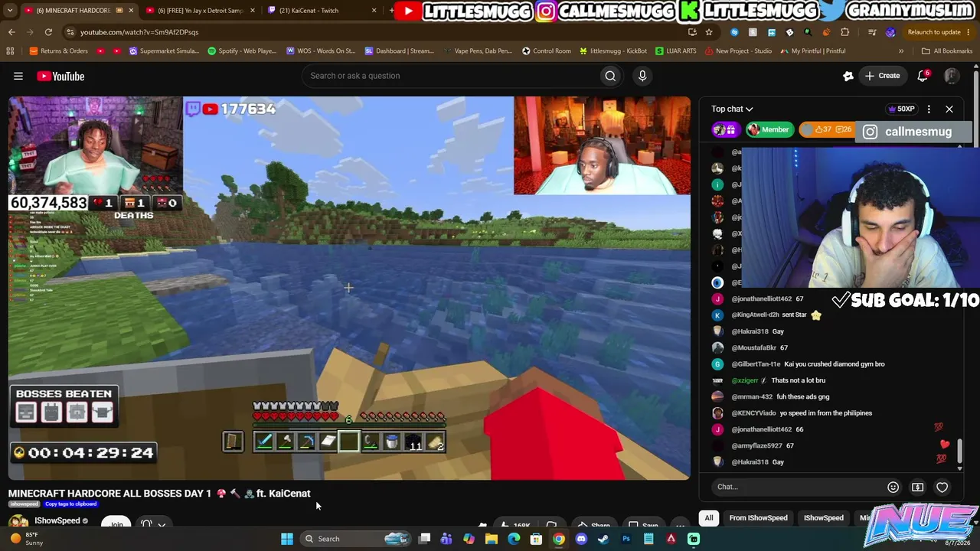Open Chrome apps grid in bookmarks bar
This screenshot has width=980, height=551.
pos(10,51)
